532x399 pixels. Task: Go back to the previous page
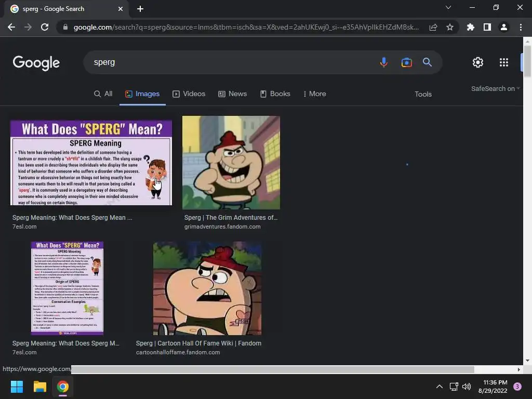tap(11, 27)
